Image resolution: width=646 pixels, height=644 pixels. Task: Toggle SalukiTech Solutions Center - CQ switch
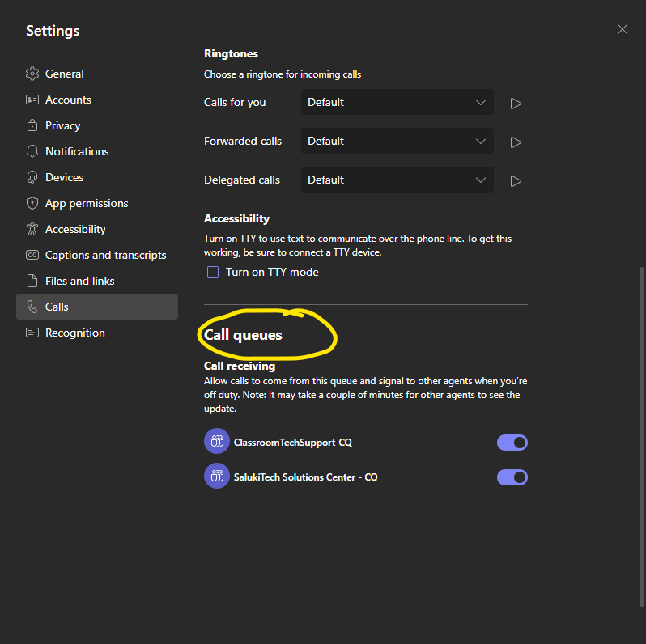pyautogui.click(x=512, y=477)
